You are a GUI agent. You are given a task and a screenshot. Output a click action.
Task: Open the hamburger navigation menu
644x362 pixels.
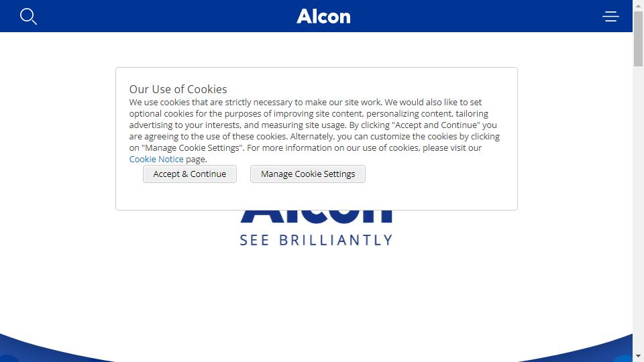coord(610,16)
